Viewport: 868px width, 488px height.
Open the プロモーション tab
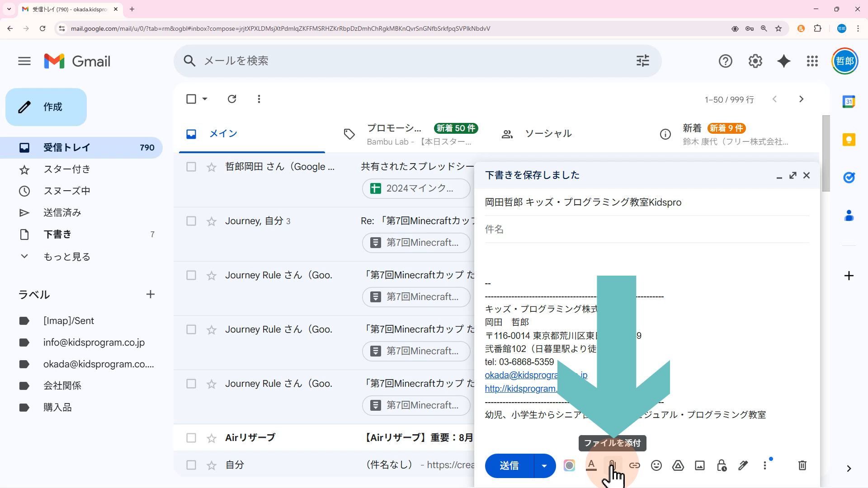393,134
